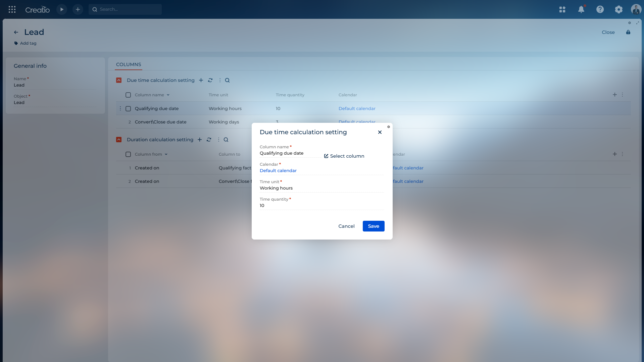Image resolution: width=644 pixels, height=362 pixels.
Task: Switch to the COLUMNS tab
Action: [129, 64]
